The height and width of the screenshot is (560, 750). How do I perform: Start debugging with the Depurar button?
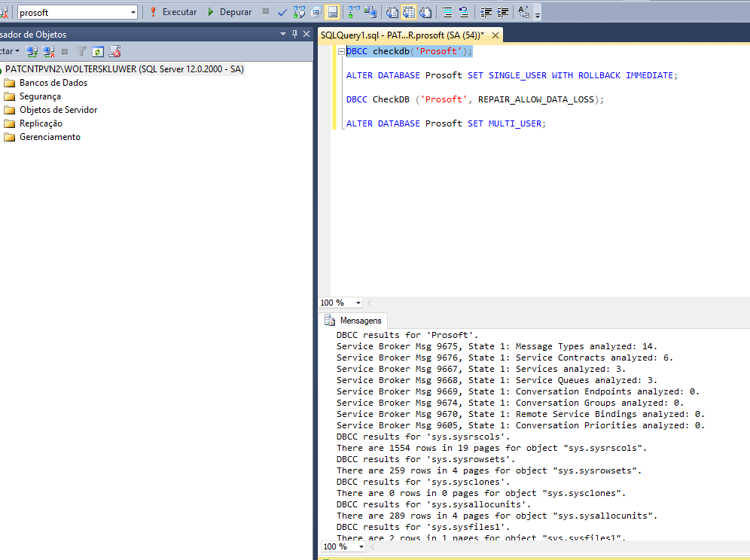click(229, 12)
